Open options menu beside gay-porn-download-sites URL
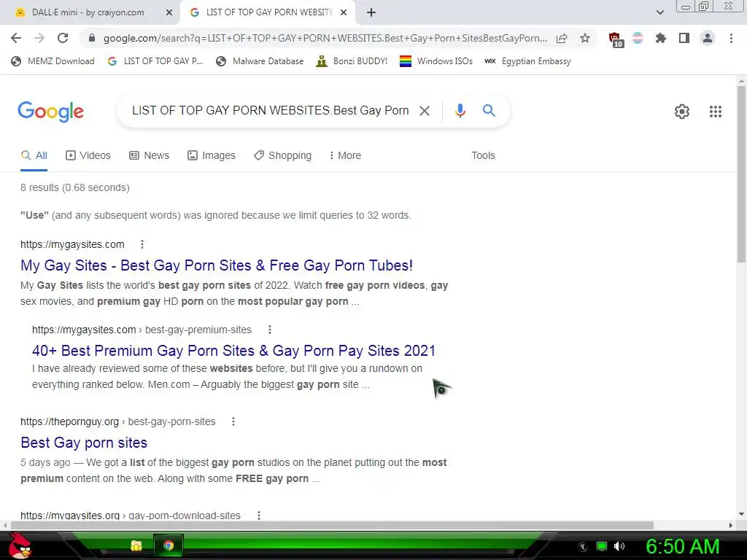Screen dimensions: 747x560 point(259,516)
